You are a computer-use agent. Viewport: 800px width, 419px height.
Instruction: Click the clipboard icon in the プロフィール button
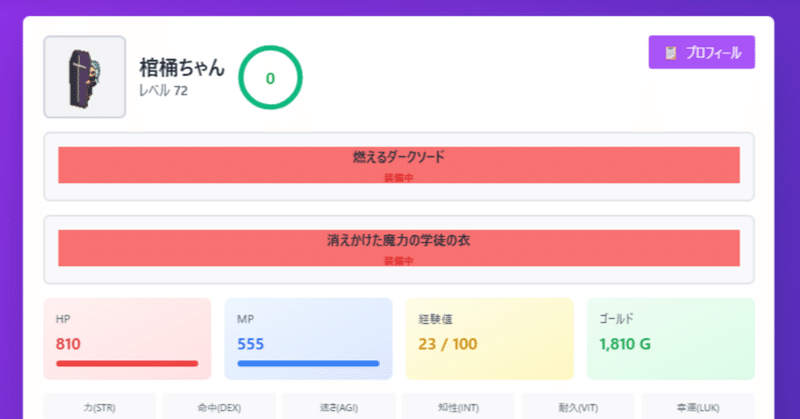point(671,53)
